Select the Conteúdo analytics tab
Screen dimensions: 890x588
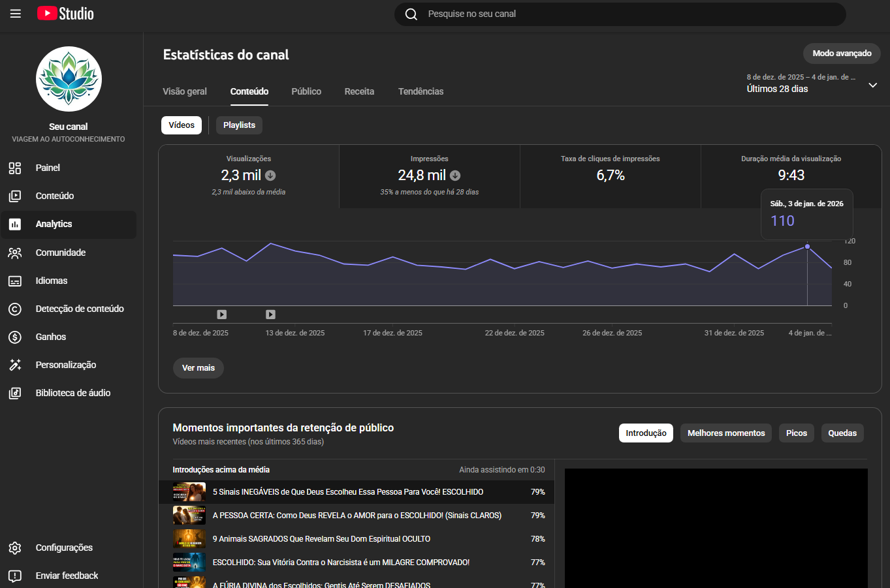[249, 91]
